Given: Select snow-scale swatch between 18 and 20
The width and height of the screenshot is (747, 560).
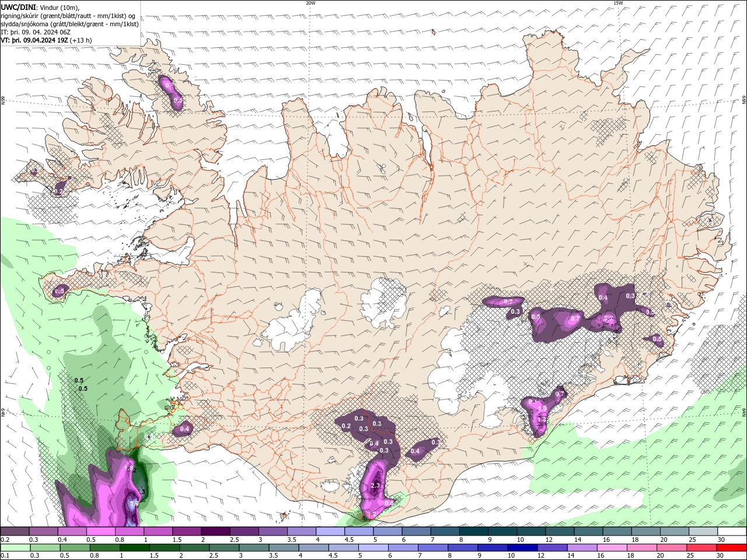Looking at the screenshot, I should pyautogui.click(x=646, y=531).
